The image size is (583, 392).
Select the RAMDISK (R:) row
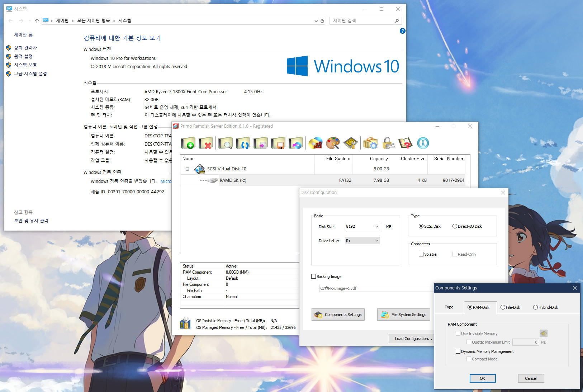point(323,180)
